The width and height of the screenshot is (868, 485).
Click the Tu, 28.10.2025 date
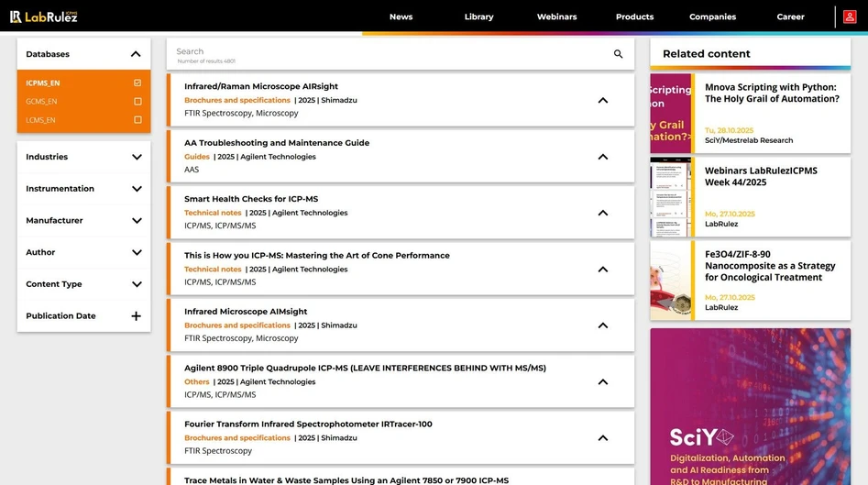pos(729,131)
